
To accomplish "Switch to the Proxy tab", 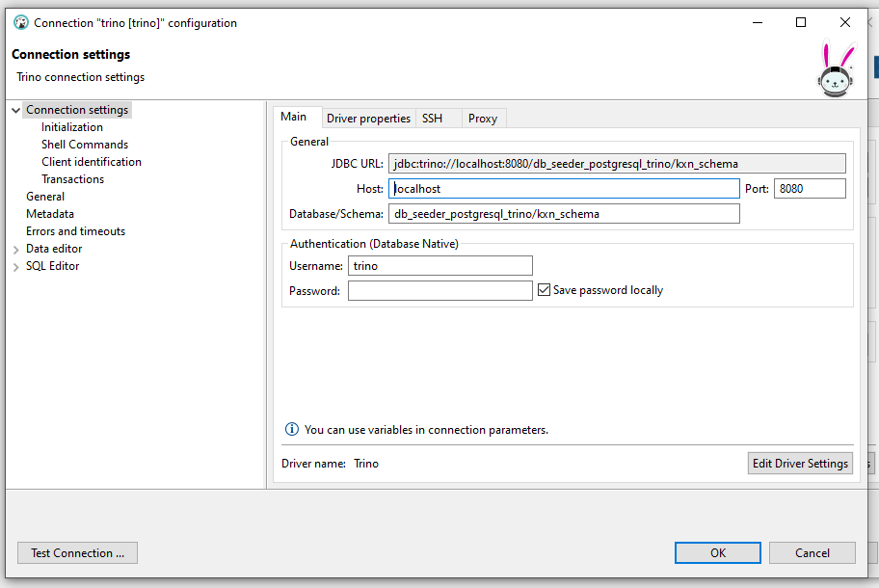I will click(x=483, y=119).
